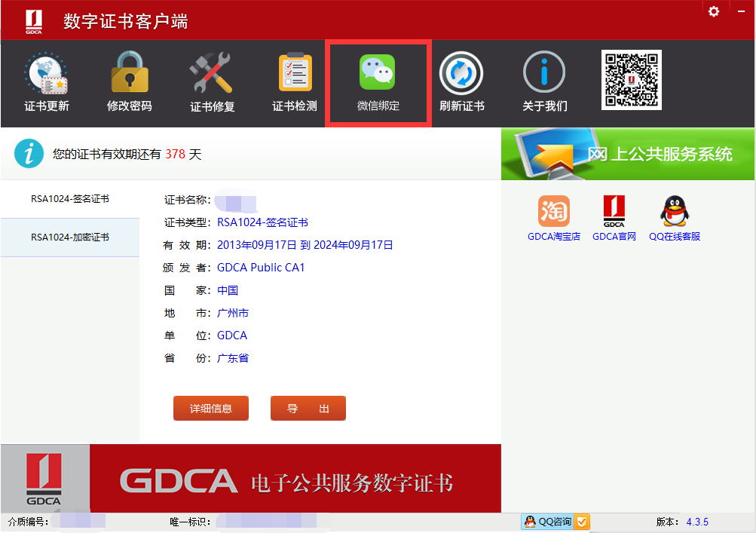Viewport: 756px width, 533px height.
Task: Click 刷新证书 refresh icon
Action: [x=461, y=73]
